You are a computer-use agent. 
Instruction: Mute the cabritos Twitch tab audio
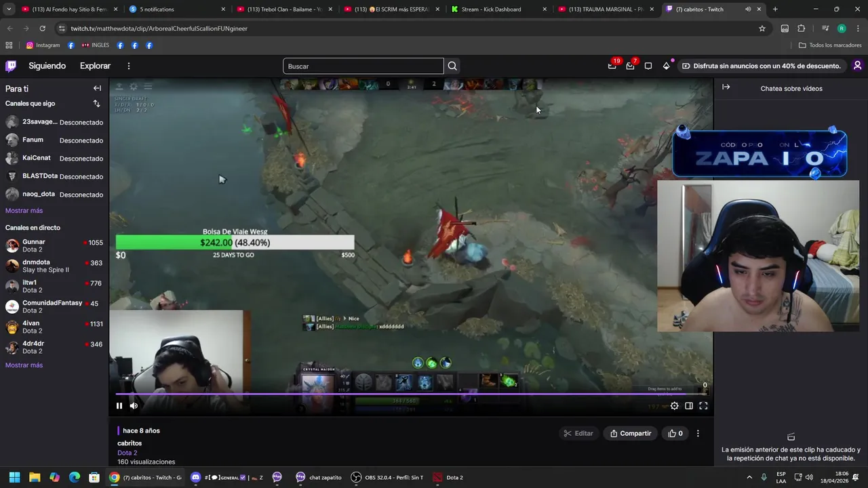pyautogui.click(x=748, y=9)
